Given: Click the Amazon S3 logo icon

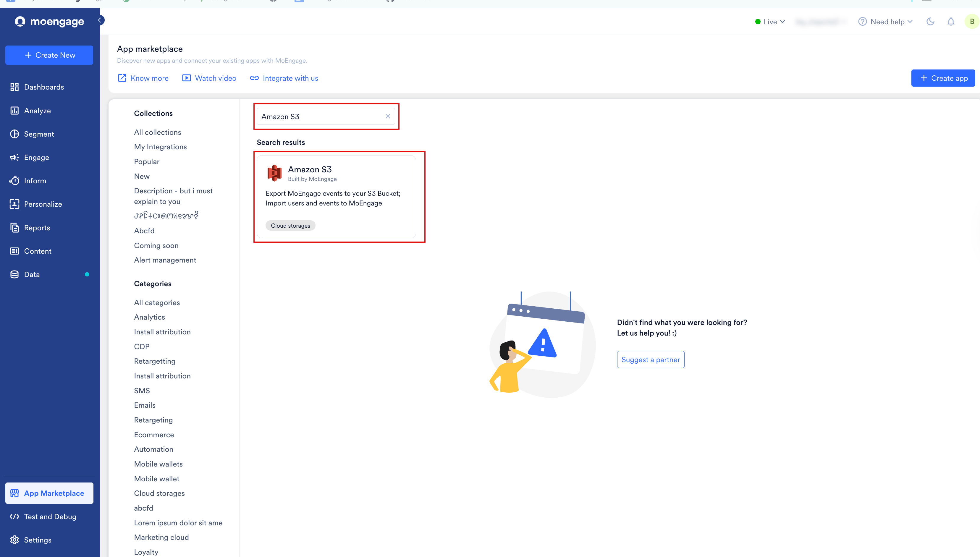Looking at the screenshot, I should (x=274, y=173).
